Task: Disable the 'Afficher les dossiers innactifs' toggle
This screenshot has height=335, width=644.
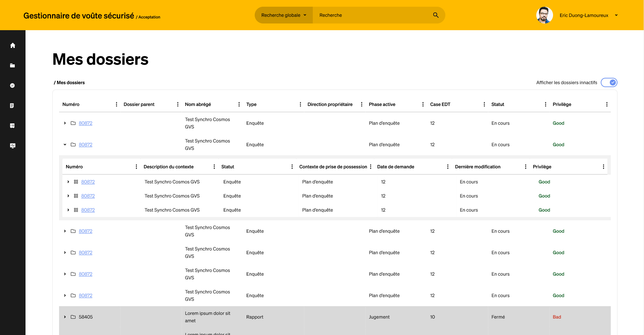Action: [x=608, y=82]
